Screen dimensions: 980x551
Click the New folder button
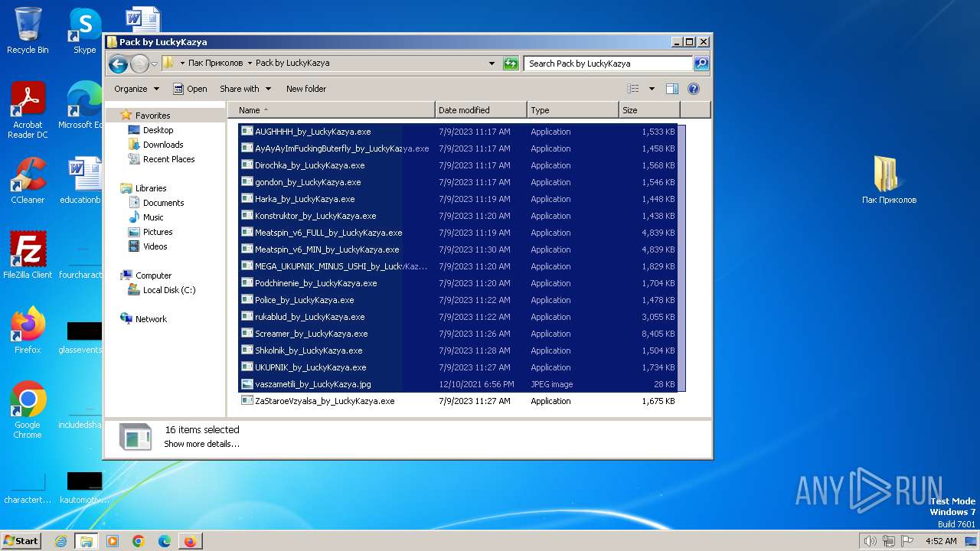tap(306, 89)
